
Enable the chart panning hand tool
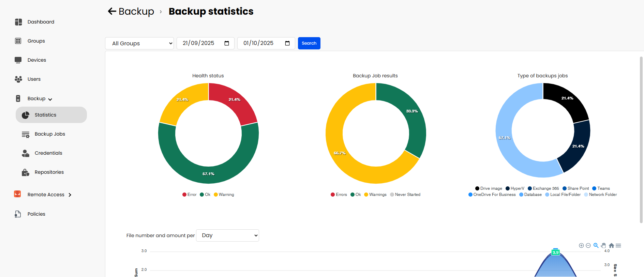click(x=603, y=245)
